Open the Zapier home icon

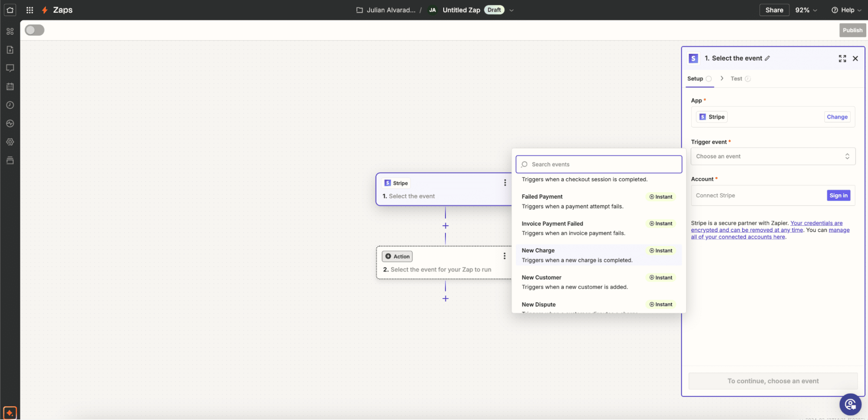coord(10,10)
